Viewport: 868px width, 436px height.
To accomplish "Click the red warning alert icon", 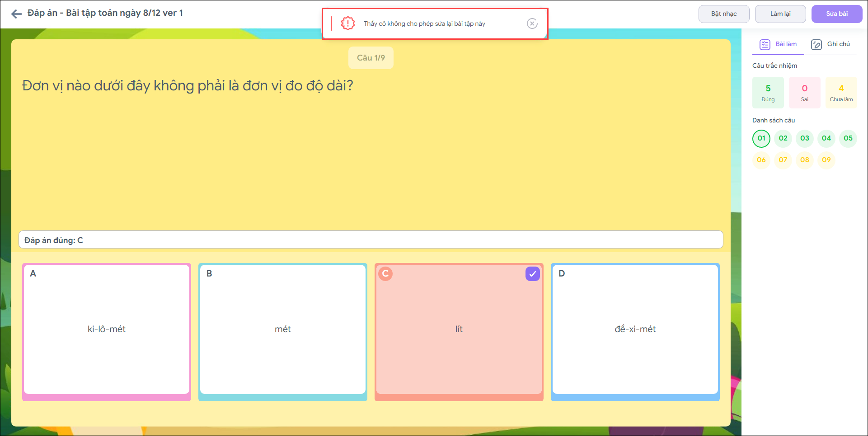I will [348, 23].
